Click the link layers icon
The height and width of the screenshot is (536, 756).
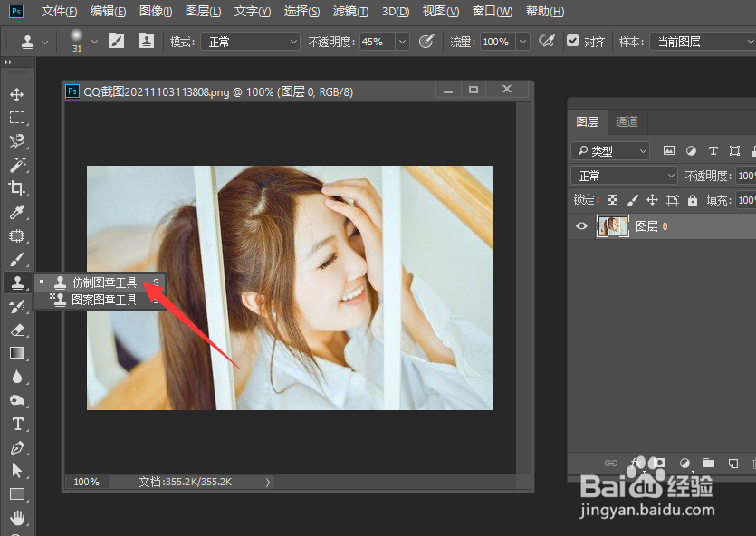coord(611,464)
